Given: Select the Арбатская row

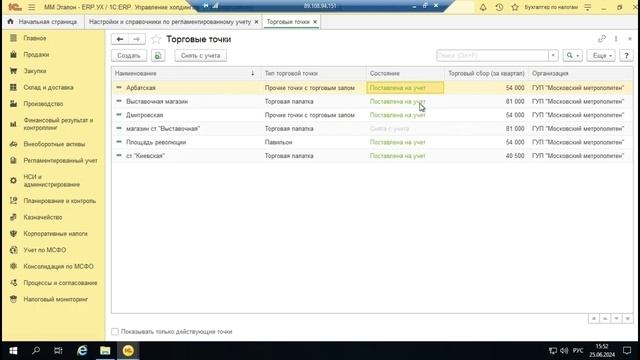Looking at the screenshot, I should click(372, 88).
